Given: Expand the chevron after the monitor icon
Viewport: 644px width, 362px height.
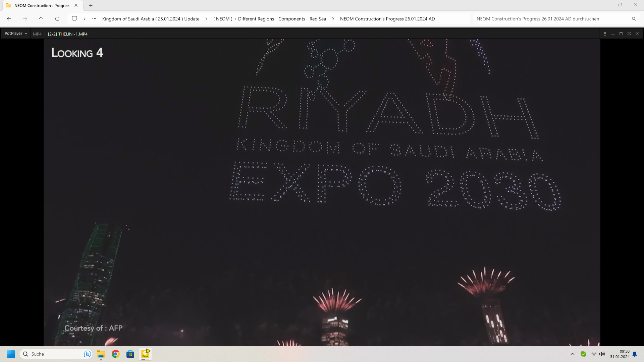Looking at the screenshot, I should pyautogui.click(x=85, y=19).
